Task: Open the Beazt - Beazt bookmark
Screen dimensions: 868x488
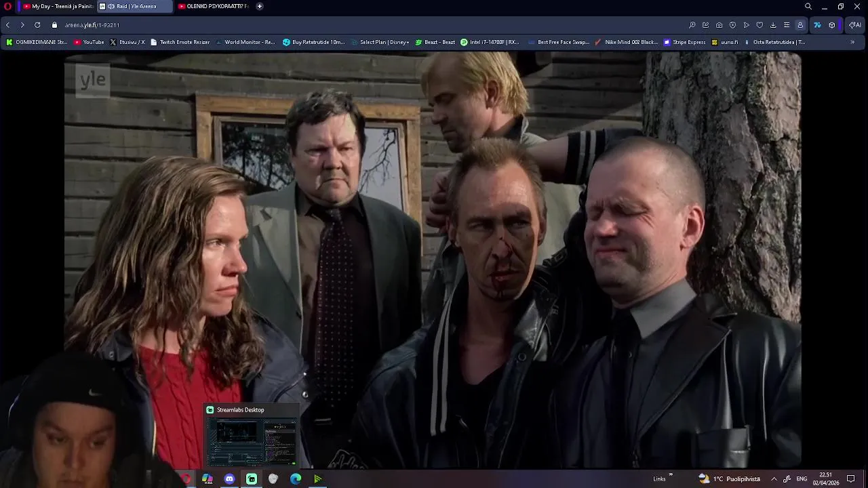Action: (435, 42)
